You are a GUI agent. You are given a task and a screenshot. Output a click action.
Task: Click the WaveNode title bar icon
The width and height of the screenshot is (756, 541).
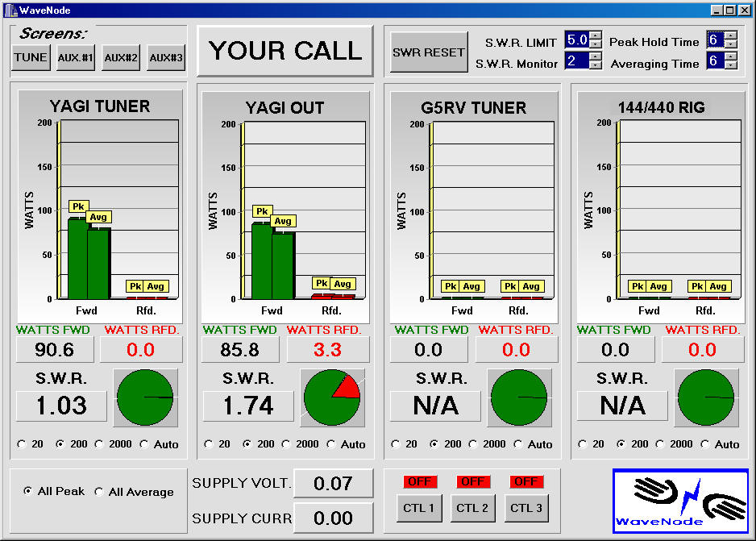[10, 9]
